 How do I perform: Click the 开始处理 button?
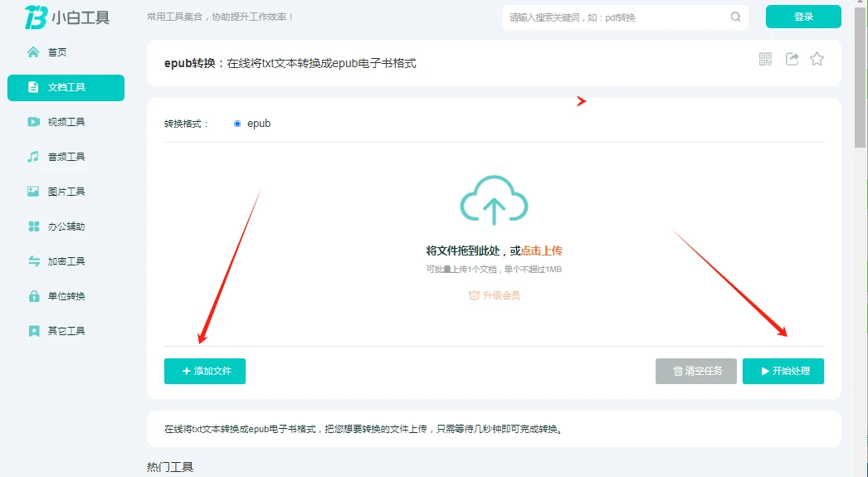(783, 371)
